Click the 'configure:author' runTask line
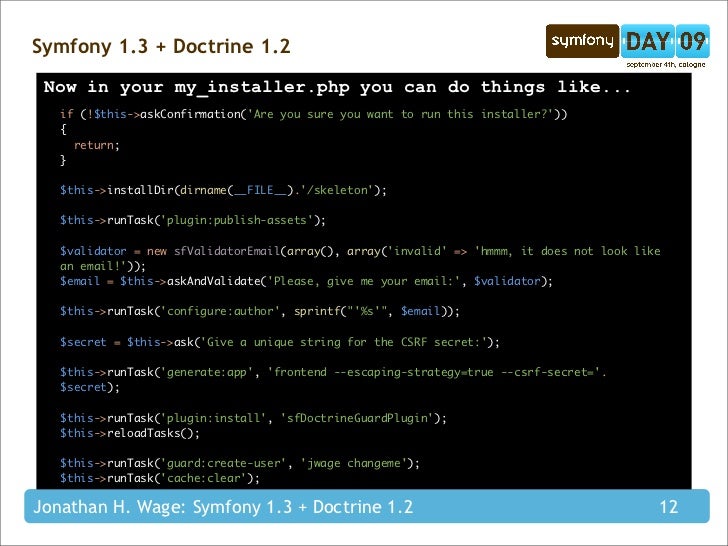Screen dimensions: 728x546 260,311
